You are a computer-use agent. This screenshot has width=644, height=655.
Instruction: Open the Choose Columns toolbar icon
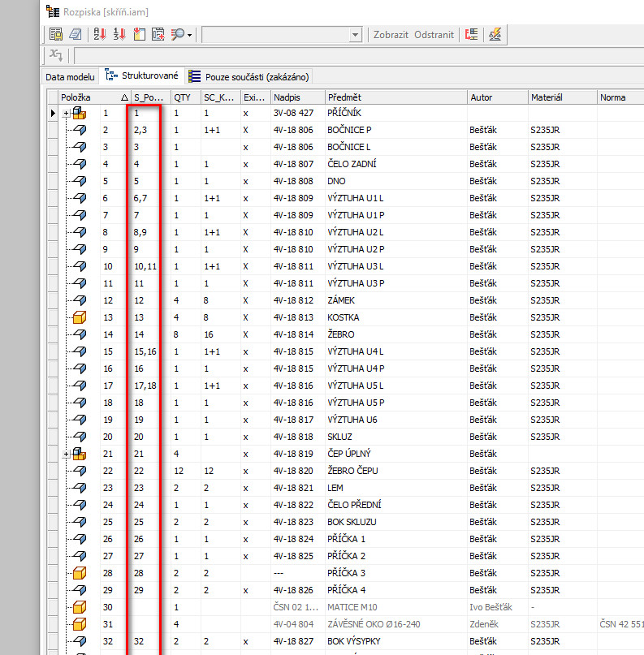[138, 34]
